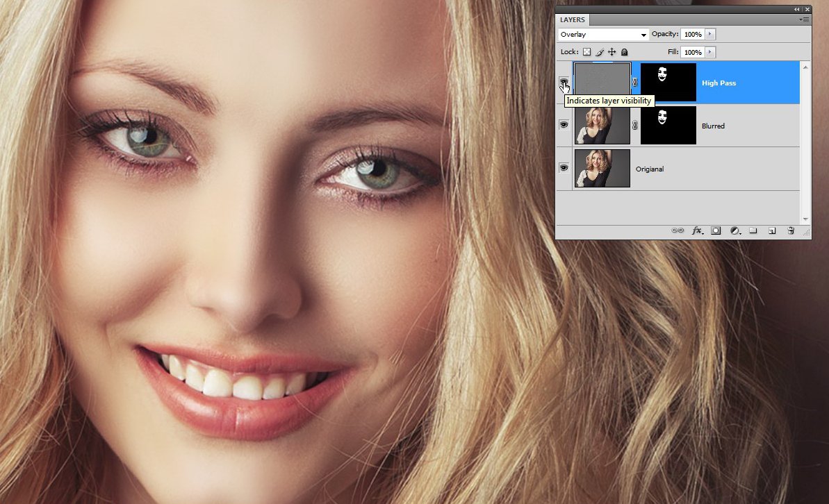Hide the Origianal layer
This screenshot has height=504, width=829.
[564, 167]
